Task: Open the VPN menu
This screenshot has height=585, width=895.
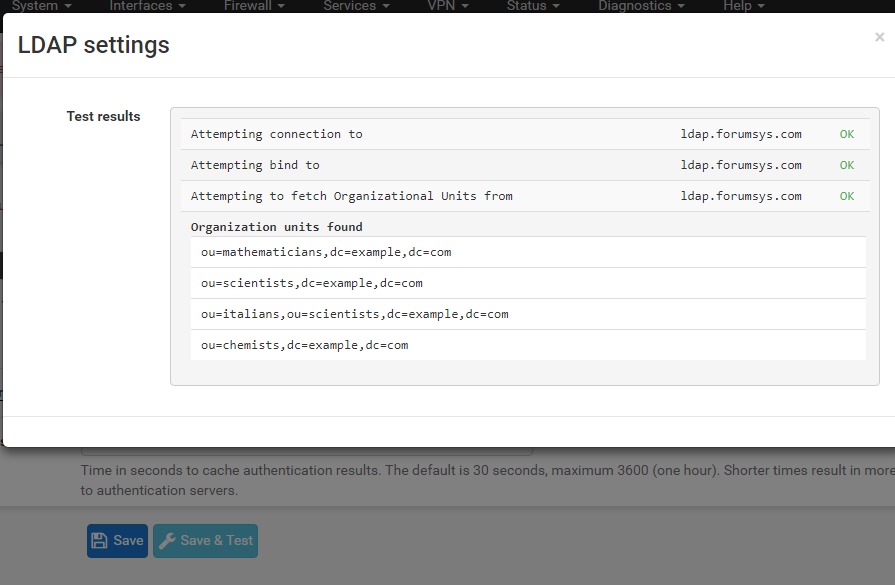Action: pos(446,6)
